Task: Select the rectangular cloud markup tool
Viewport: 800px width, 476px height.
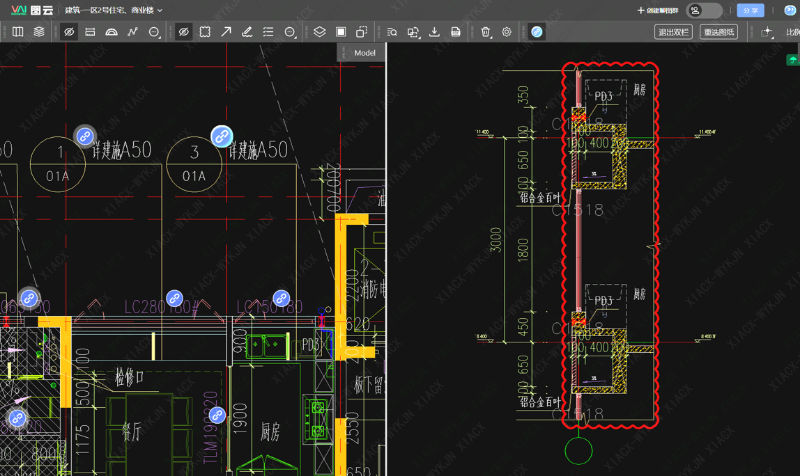Action: click(204, 32)
